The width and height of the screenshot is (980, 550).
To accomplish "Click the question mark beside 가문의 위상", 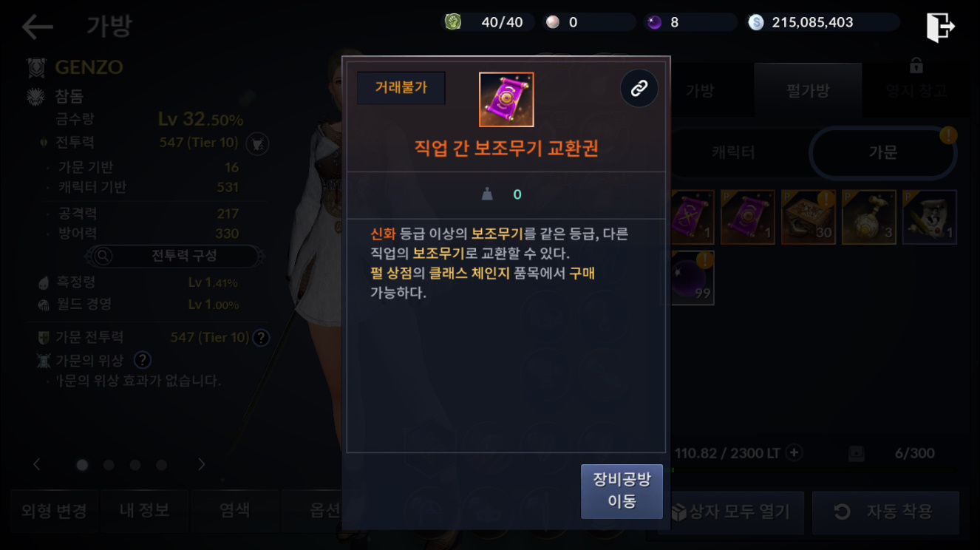I will (143, 360).
